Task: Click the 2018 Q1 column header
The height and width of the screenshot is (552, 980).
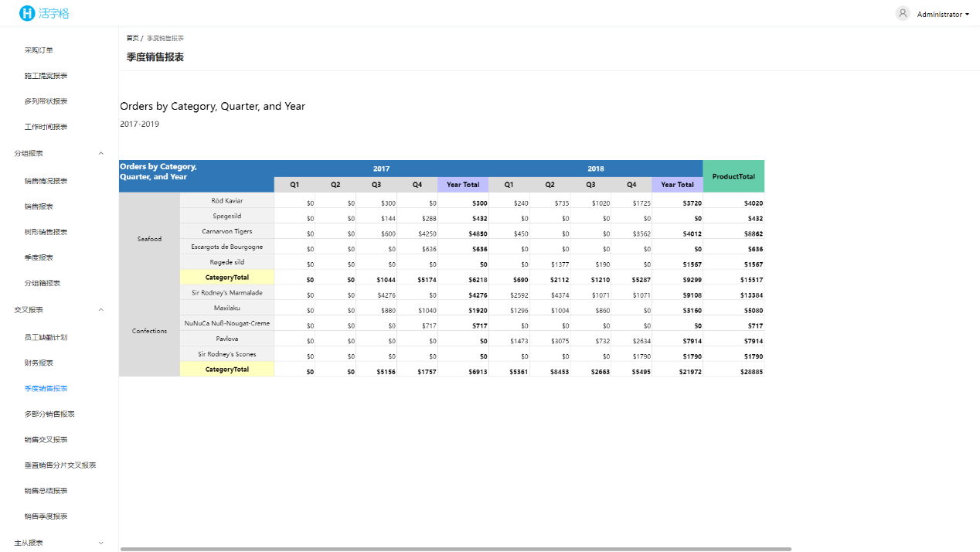Action: tap(509, 185)
